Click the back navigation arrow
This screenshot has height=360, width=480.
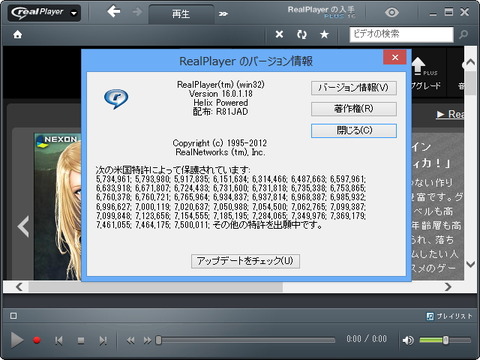tap(114, 12)
